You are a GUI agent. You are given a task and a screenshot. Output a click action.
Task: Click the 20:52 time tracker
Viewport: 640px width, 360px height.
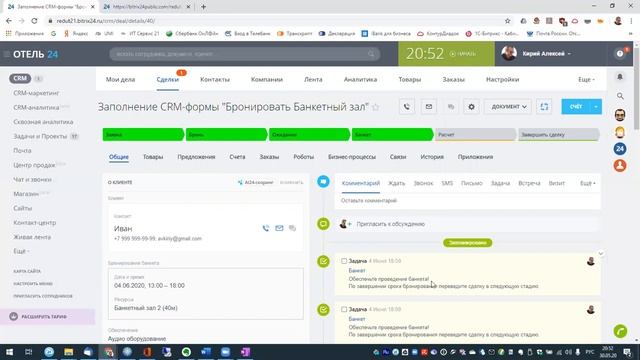(425, 53)
